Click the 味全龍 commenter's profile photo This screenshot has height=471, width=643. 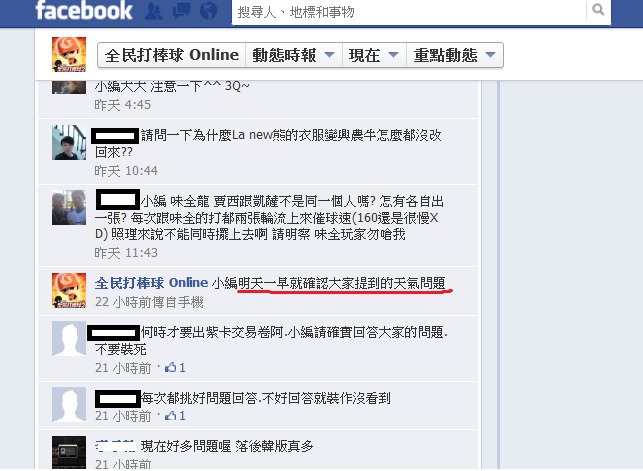69,207
